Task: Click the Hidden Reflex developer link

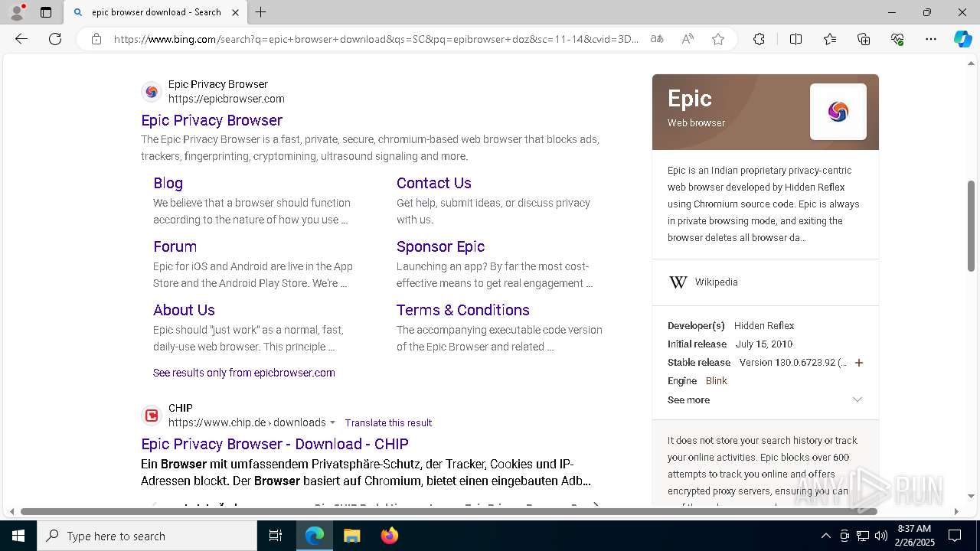Action: 764,326
